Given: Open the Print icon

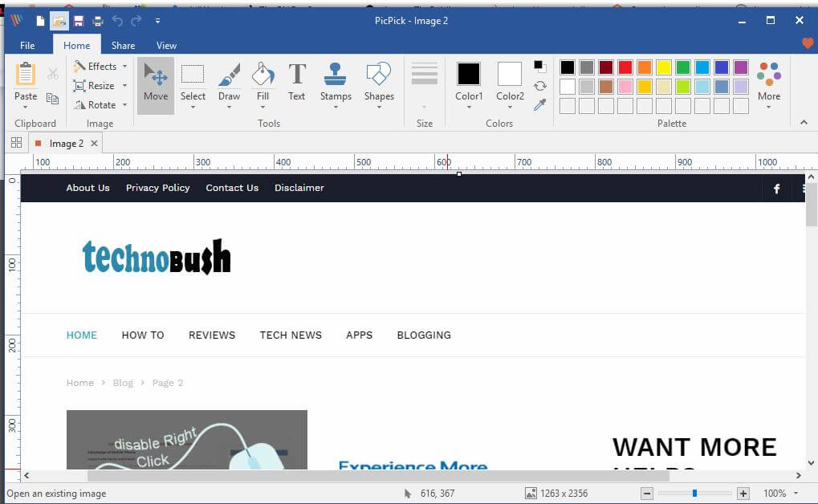Looking at the screenshot, I should 97,21.
